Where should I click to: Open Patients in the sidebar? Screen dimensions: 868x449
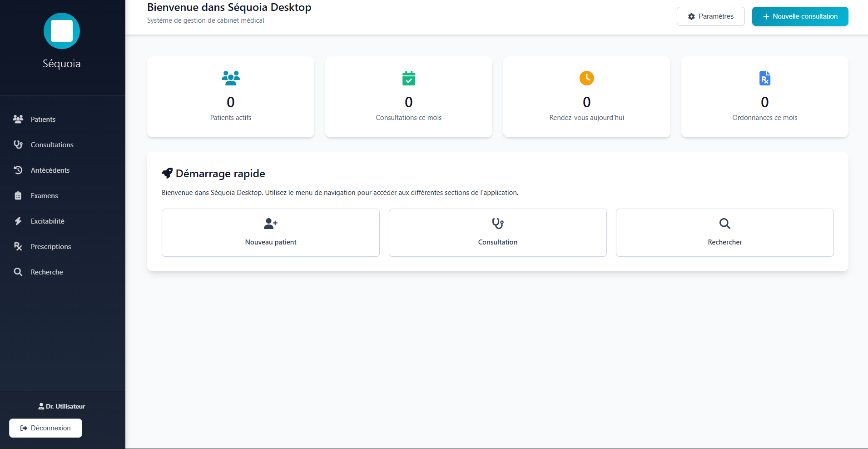pos(43,119)
